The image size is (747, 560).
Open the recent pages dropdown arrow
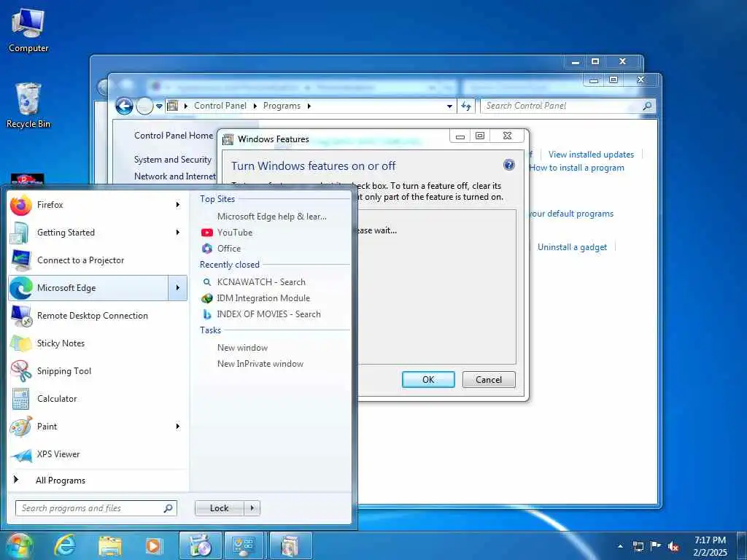(x=160, y=106)
